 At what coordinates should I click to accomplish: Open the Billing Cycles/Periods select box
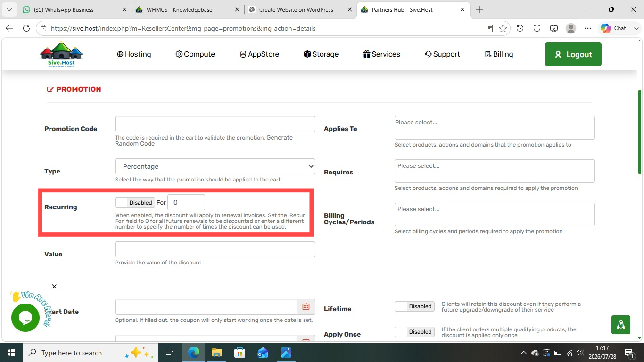pyautogui.click(x=495, y=214)
